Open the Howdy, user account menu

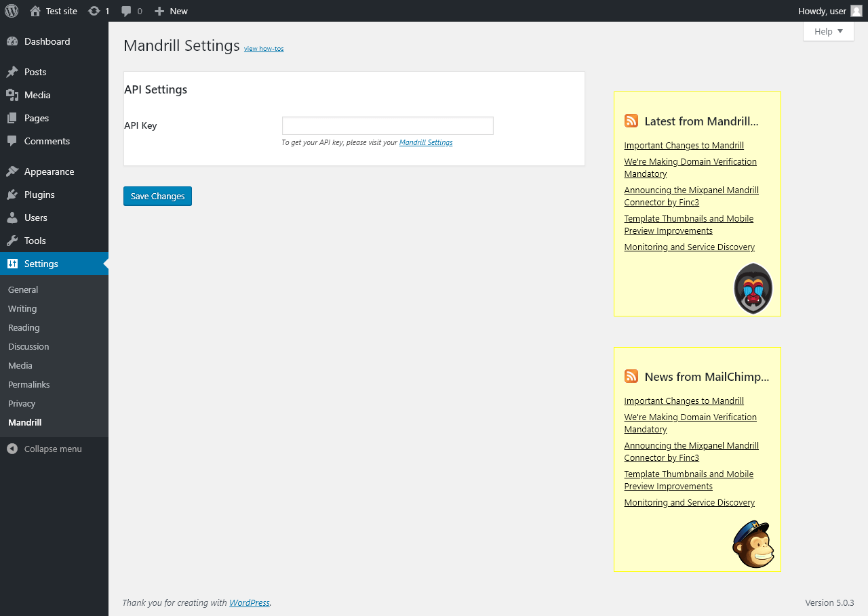point(830,11)
